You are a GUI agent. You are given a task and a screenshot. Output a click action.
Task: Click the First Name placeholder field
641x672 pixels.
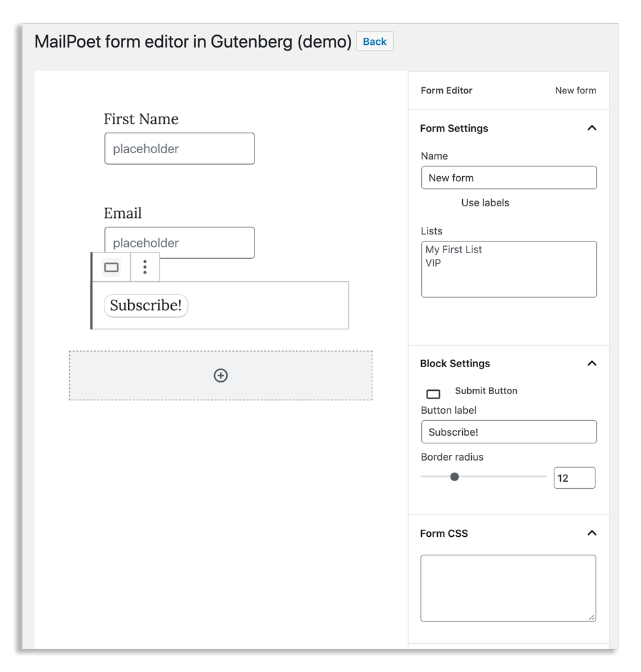179,149
